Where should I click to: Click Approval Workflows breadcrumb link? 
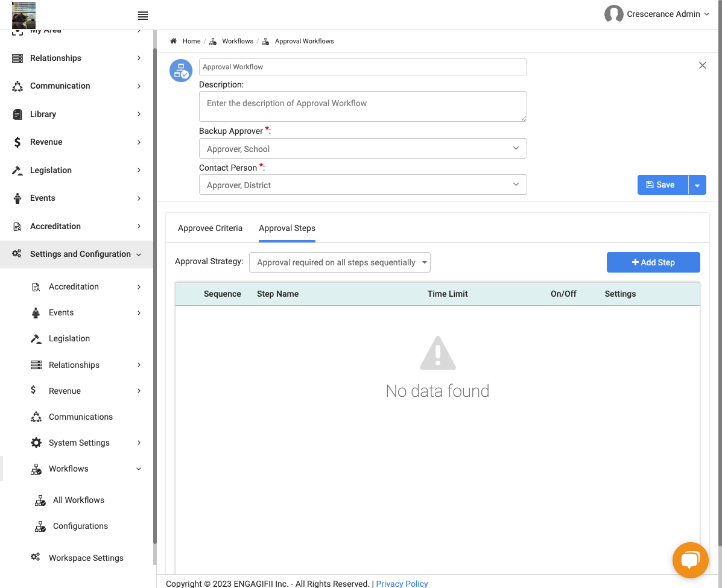tap(305, 41)
